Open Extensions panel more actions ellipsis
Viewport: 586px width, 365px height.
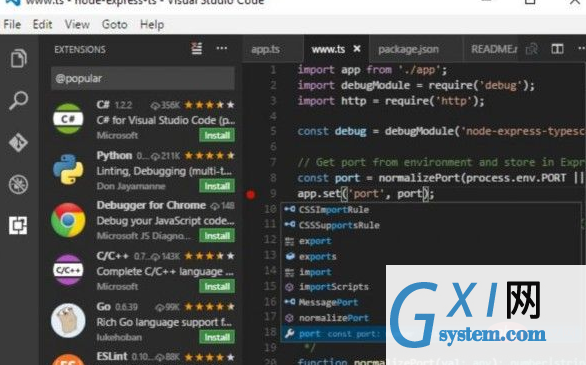(x=222, y=48)
